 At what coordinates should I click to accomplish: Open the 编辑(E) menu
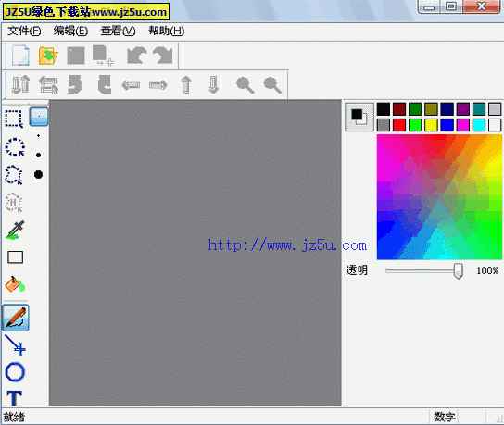click(70, 31)
